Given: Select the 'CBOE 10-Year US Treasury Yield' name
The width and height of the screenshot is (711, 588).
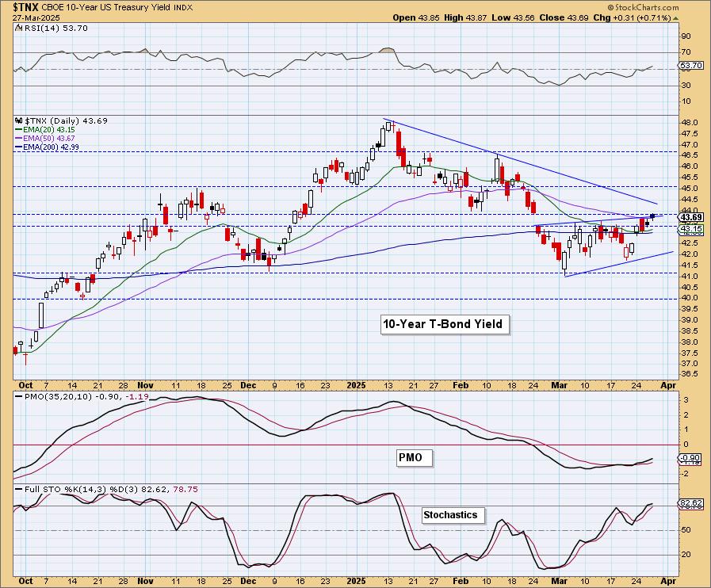Looking at the screenshot, I should coord(106,7).
